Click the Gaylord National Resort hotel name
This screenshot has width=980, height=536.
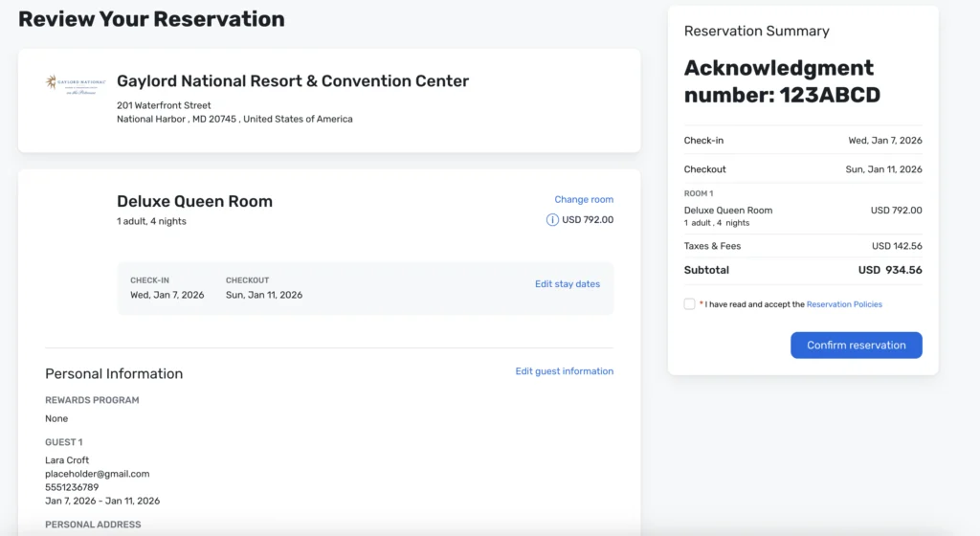pos(293,81)
